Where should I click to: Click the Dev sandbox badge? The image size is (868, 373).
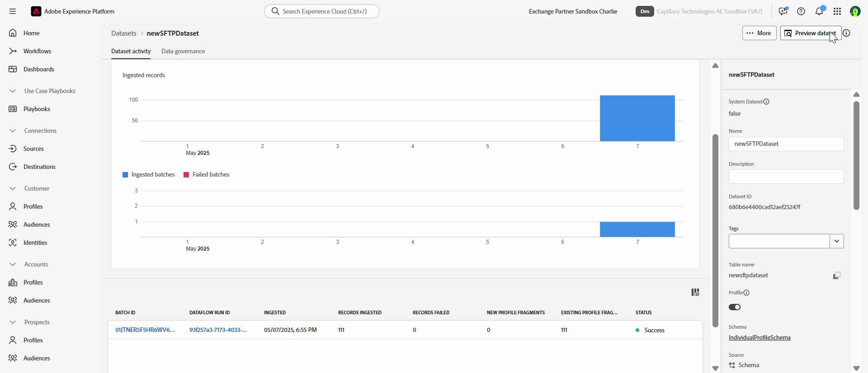point(645,11)
